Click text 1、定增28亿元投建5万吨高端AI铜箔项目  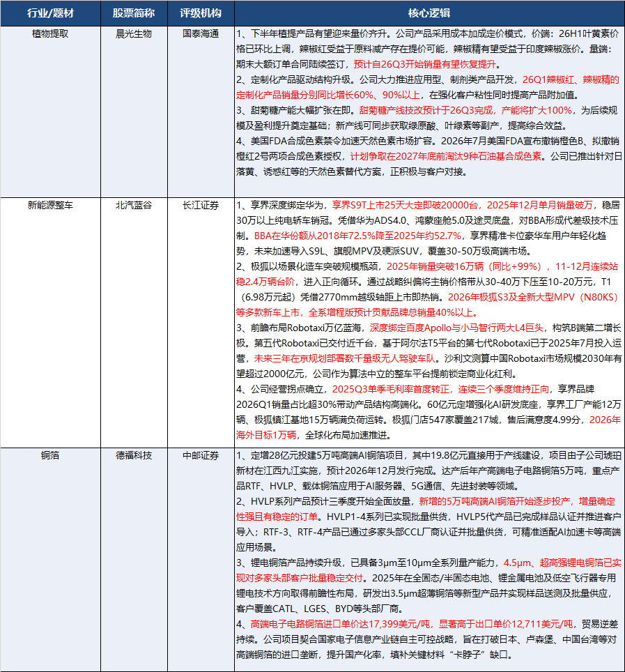tap(320, 456)
